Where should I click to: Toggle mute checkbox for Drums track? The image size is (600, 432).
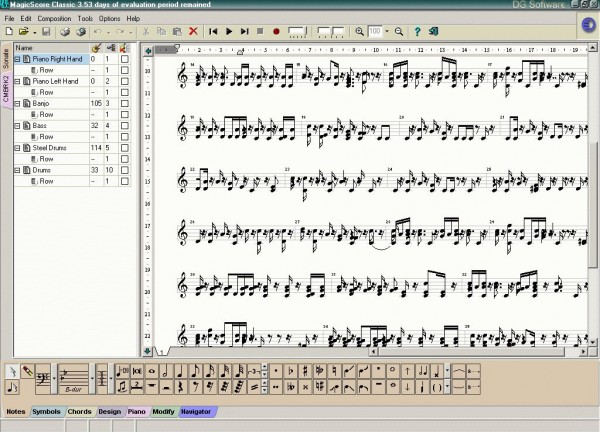tap(124, 170)
